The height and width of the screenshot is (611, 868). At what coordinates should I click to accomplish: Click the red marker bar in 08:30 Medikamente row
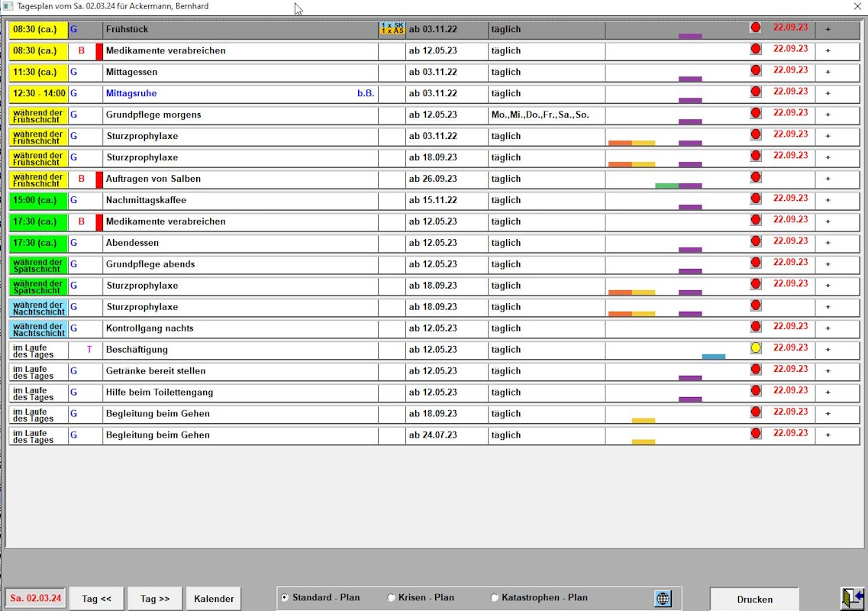[99, 51]
